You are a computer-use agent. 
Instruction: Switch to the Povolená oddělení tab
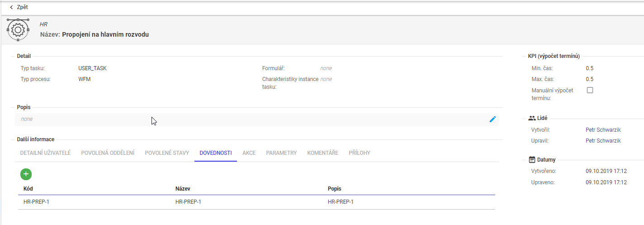pos(108,153)
